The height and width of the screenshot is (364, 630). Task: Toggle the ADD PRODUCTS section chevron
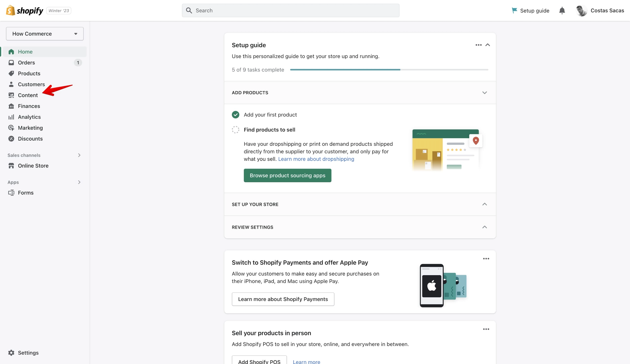click(x=484, y=93)
